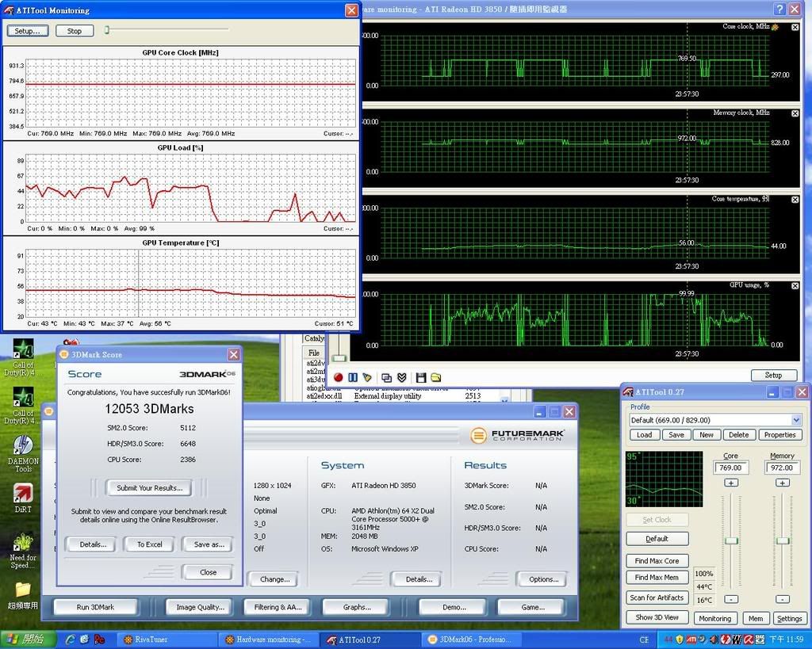Click Run 3DMark button

(95, 607)
